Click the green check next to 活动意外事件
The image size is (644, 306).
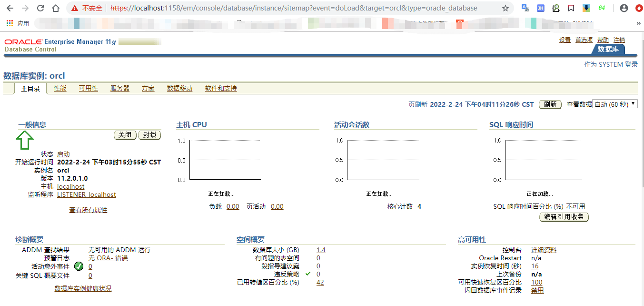[79, 266]
